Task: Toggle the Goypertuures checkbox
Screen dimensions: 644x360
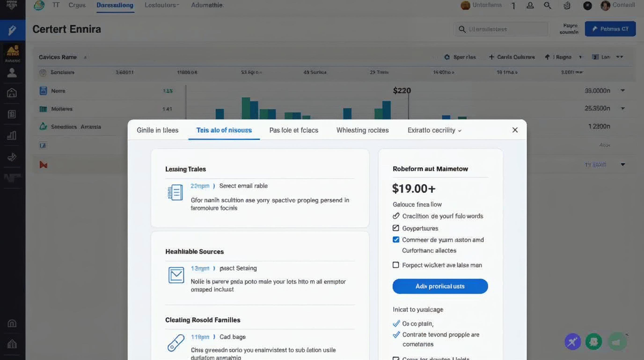Action: (395, 228)
